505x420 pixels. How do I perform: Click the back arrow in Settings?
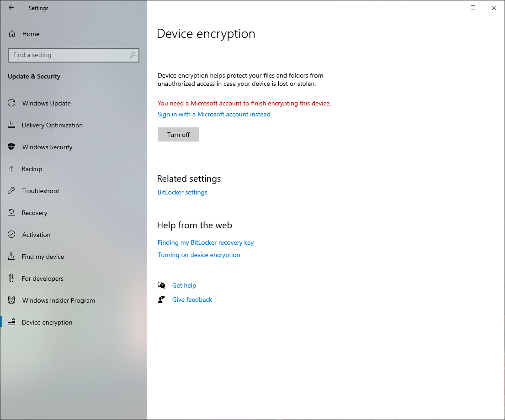11,8
